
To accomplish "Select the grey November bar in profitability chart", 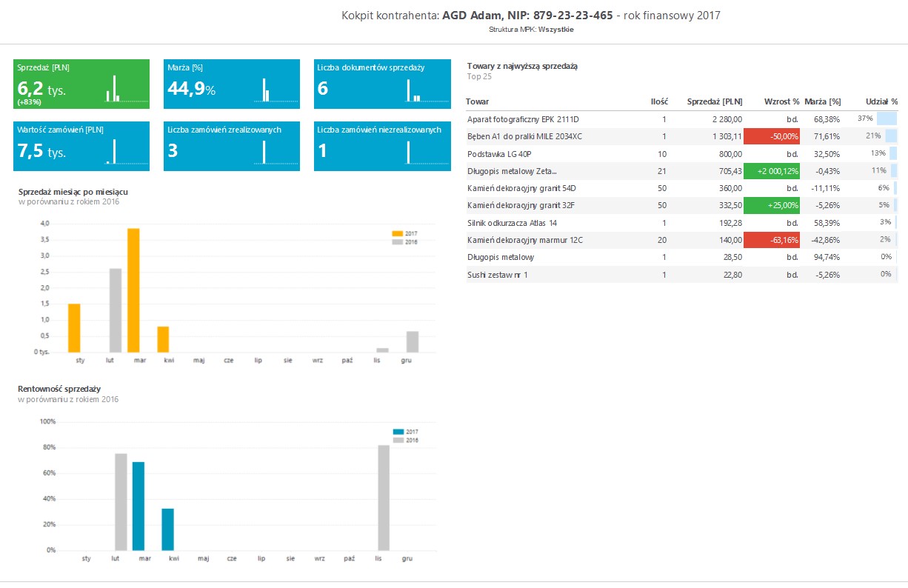I will (384, 498).
